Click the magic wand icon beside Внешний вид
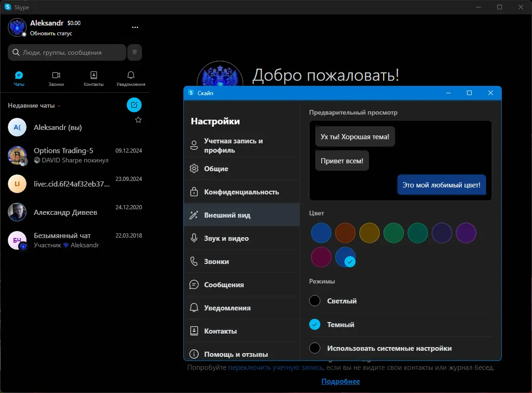Viewport: 532px width, 393px height. point(194,215)
